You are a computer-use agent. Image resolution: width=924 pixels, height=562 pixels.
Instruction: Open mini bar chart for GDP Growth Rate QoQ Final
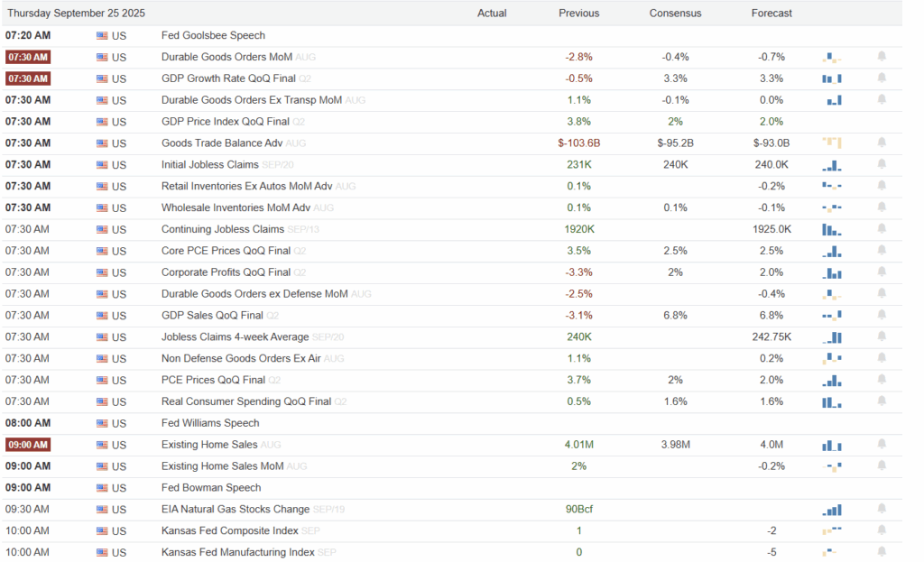(831, 78)
